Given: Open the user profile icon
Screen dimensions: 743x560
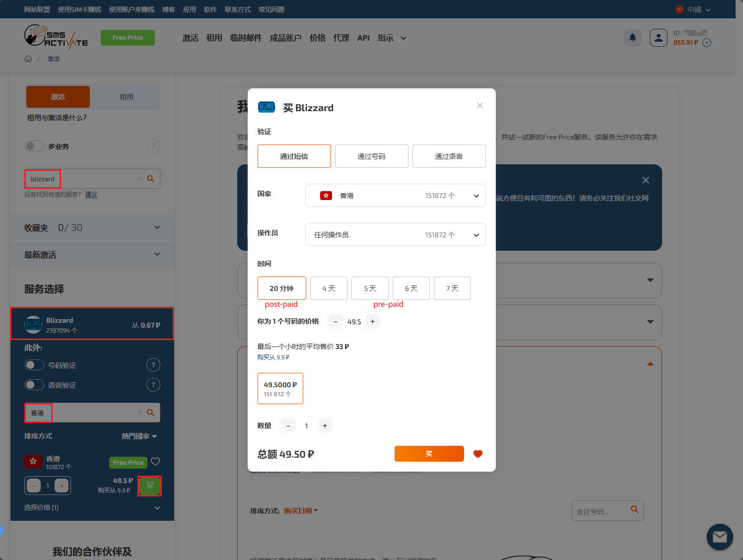Looking at the screenshot, I should tap(658, 38).
